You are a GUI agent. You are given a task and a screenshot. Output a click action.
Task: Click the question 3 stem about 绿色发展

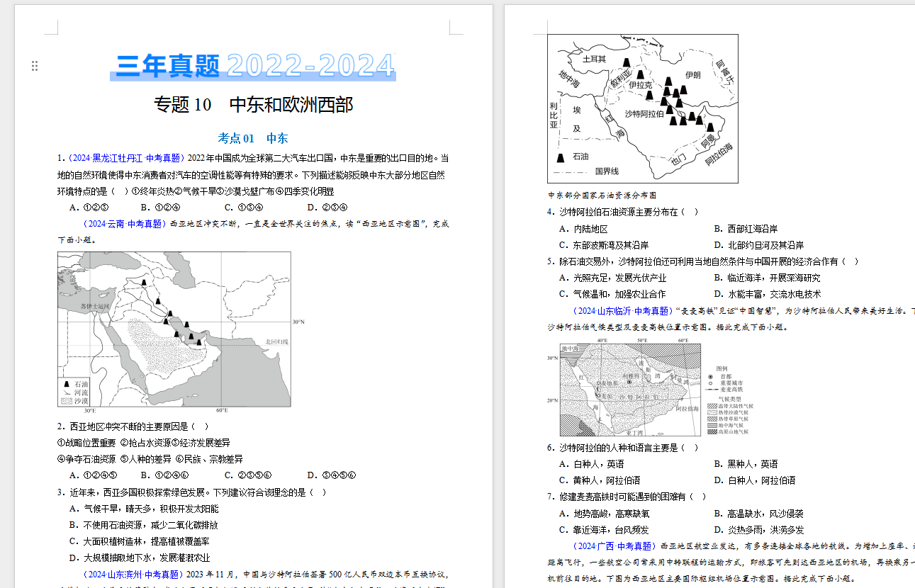click(x=192, y=492)
